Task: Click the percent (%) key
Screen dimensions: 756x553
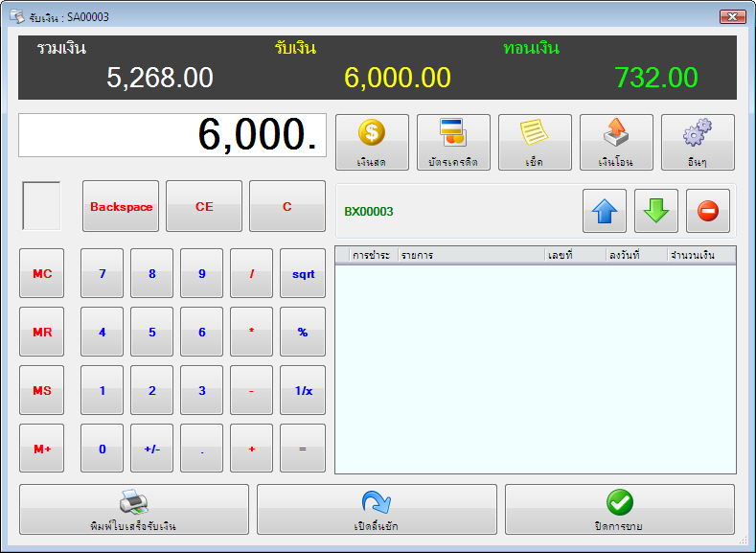Action: pos(303,332)
